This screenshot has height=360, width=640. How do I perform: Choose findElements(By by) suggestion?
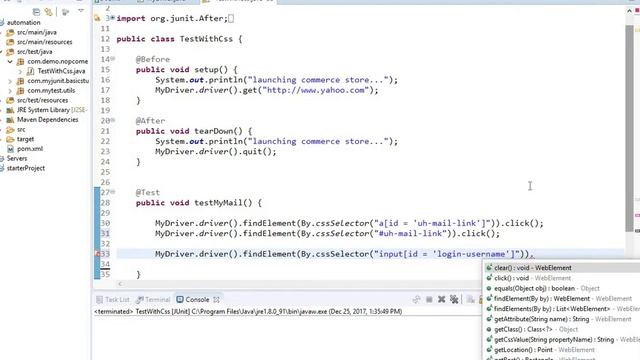click(x=562, y=309)
